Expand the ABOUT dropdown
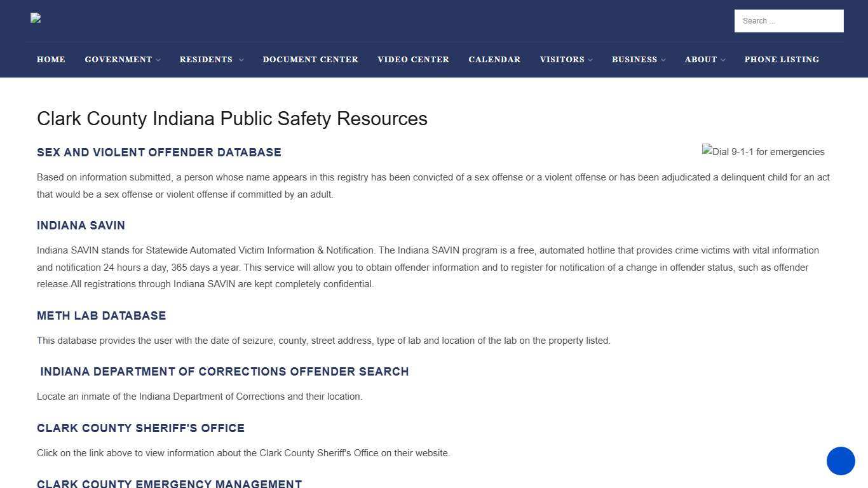This screenshot has width=868, height=488. click(700, 59)
